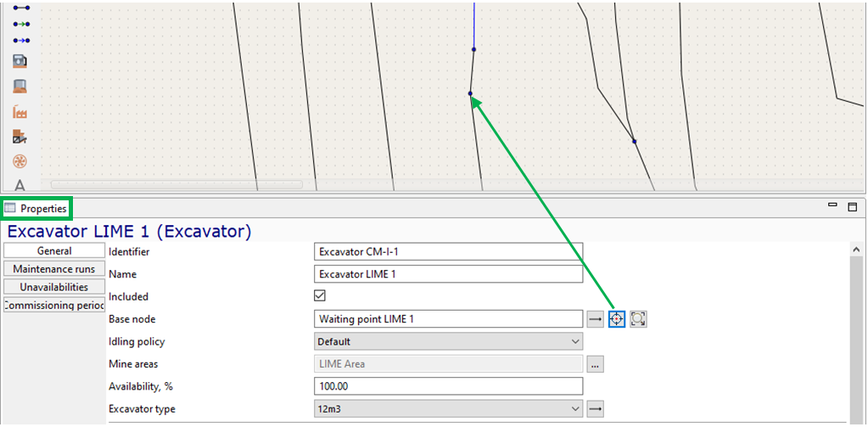Select the stockpile tool icon
868x427 pixels.
(x=20, y=87)
